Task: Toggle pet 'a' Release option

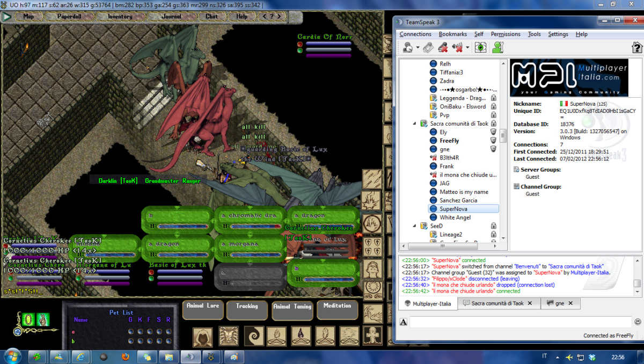Action: [x=169, y=332]
